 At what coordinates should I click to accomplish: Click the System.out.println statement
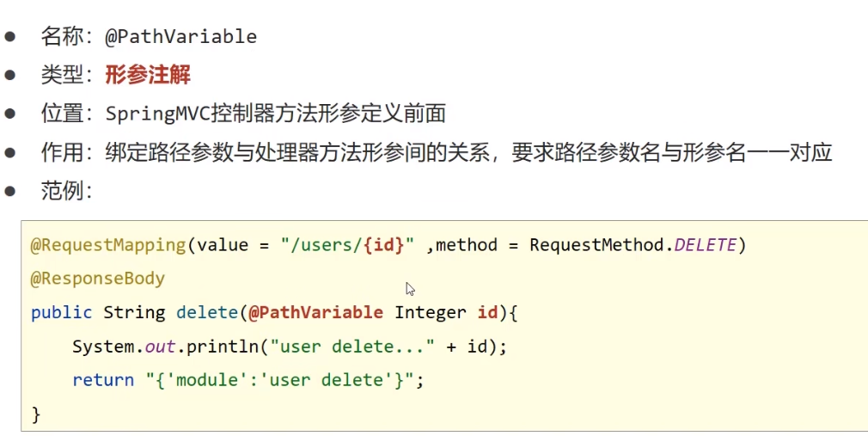pyautogui.click(x=290, y=347)
